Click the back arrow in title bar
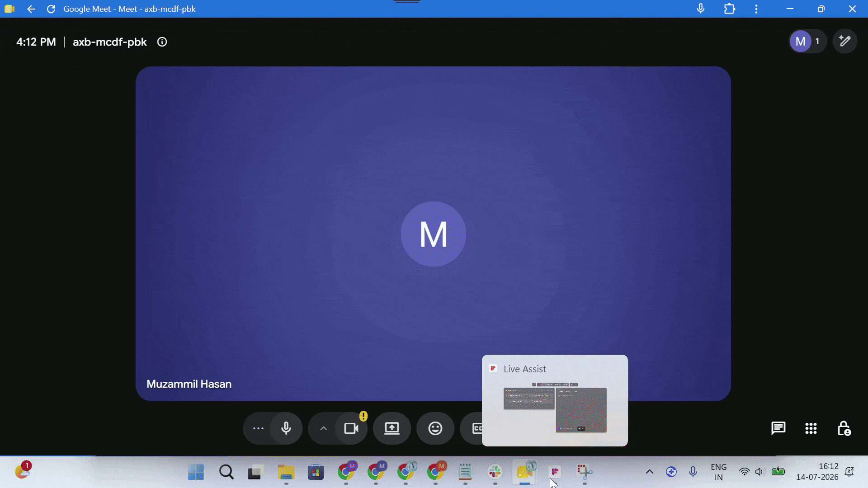 31,9
